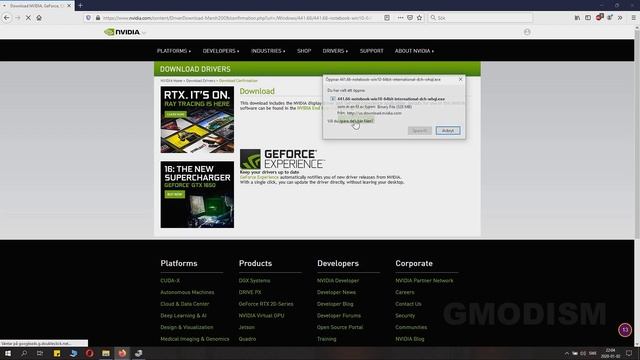This screenshot has width=640, height=360.
Task: Close the file download dialog
Action: point(460,79)
